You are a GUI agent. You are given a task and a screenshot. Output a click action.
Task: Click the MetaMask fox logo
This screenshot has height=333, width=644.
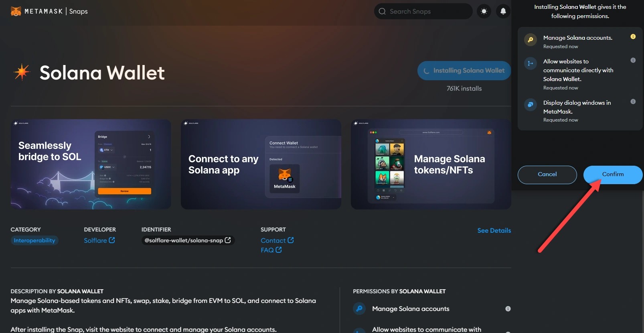(16, 11)
